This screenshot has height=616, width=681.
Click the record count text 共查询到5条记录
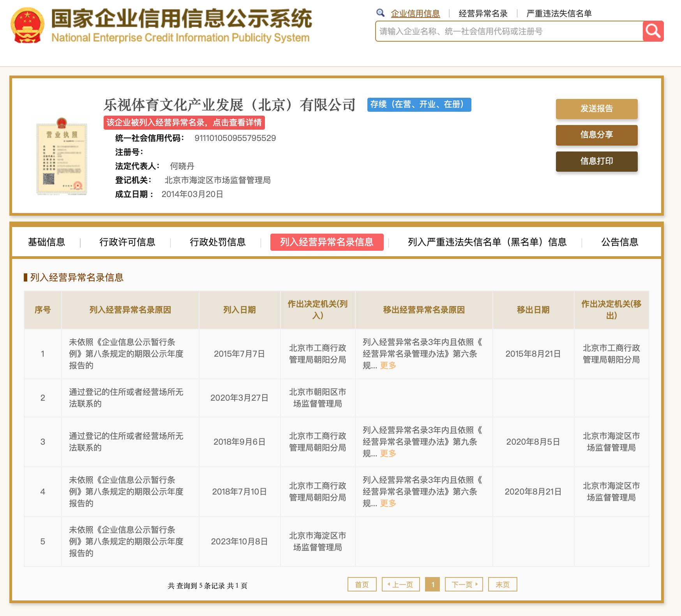[x=196, y=586]
